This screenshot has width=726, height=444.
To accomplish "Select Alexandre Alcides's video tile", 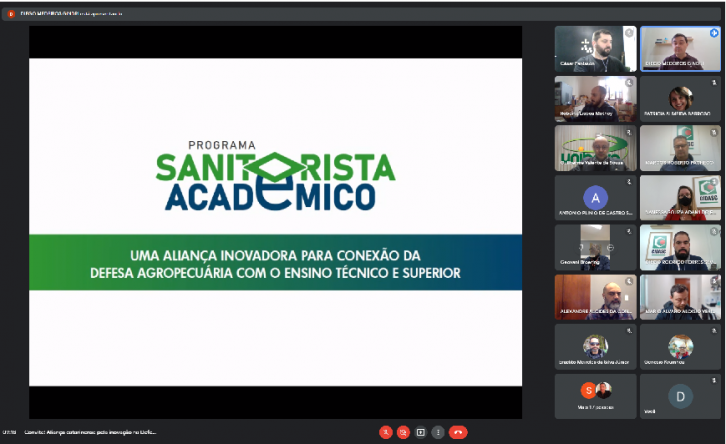I will (595, 297).
